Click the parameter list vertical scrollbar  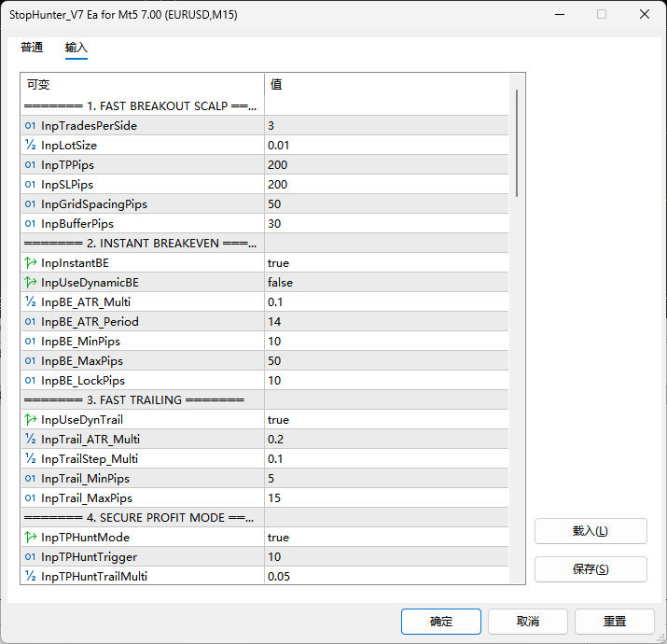tap(517, 142)
